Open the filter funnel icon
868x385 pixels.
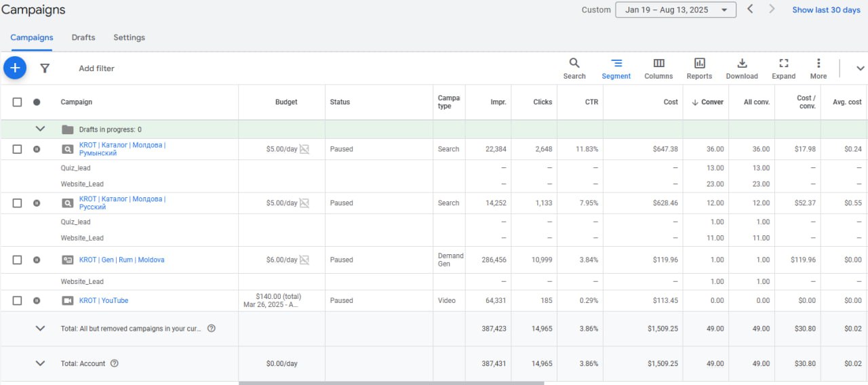pos(45,68)
